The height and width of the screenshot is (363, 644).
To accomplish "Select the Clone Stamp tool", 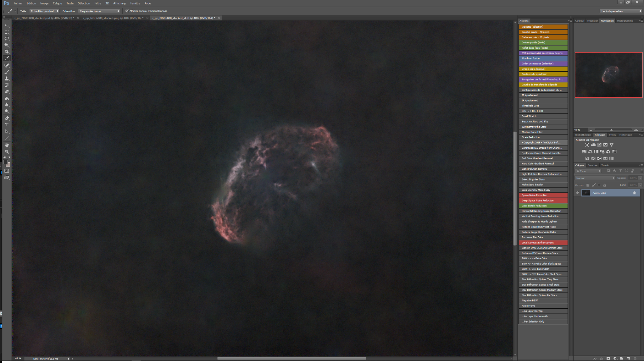I will point(7,79).
